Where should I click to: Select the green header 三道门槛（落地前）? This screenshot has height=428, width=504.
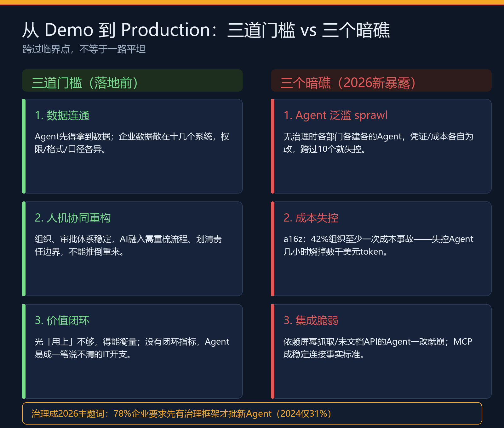(132, 81)
